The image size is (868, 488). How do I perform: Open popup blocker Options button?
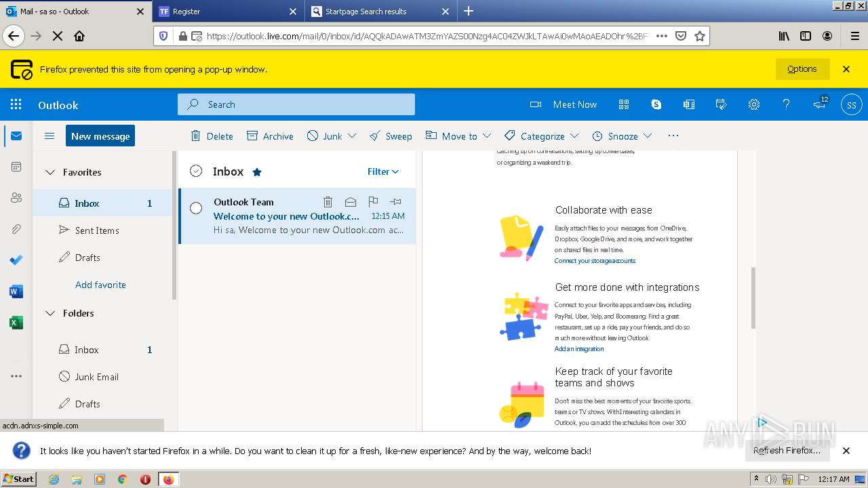(x=802, y=69)
